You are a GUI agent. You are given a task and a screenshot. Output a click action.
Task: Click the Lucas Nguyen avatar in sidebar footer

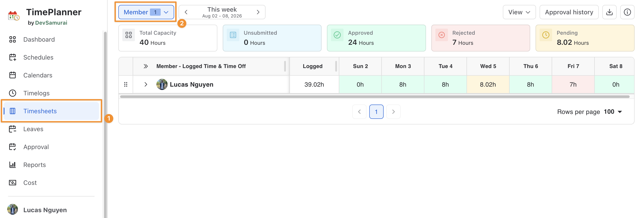(x=13, y=209)
